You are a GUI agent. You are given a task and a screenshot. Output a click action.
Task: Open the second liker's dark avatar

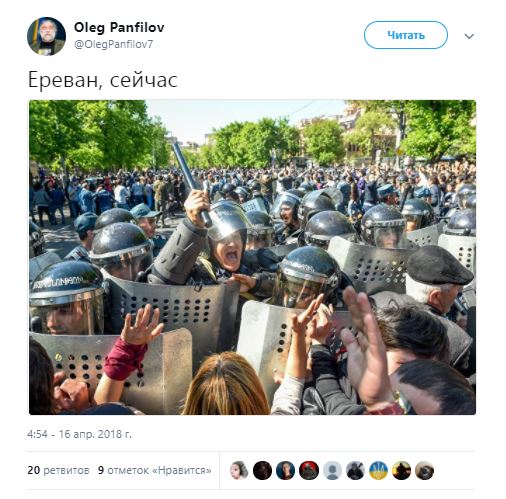pyautogui.click(x=262, y=470)
